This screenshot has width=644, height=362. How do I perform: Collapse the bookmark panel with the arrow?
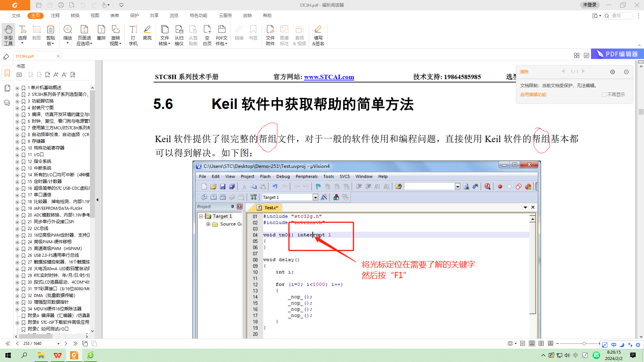pyautogui.click(x=97, y=200)
